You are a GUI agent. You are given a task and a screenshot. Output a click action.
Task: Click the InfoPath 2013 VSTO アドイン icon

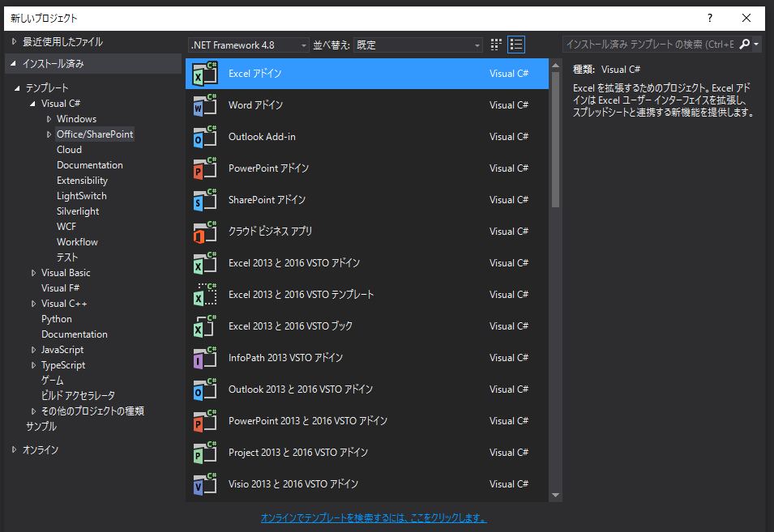coord(205,357)
